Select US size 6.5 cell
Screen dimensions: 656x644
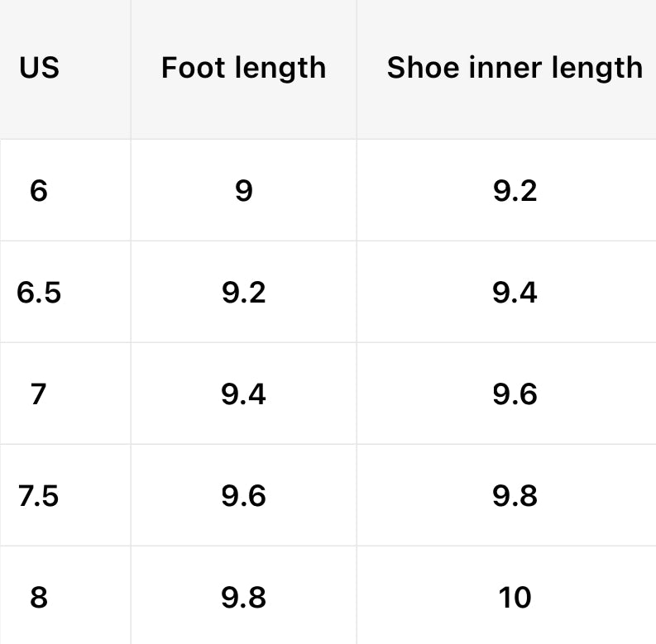click(x=39, y=293)
